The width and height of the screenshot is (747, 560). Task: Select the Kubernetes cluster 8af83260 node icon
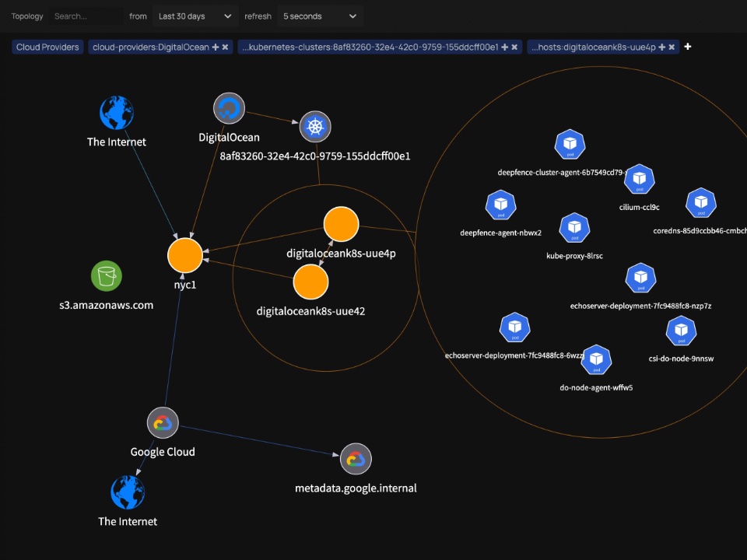pyautogui.click(x=315, y=127)
